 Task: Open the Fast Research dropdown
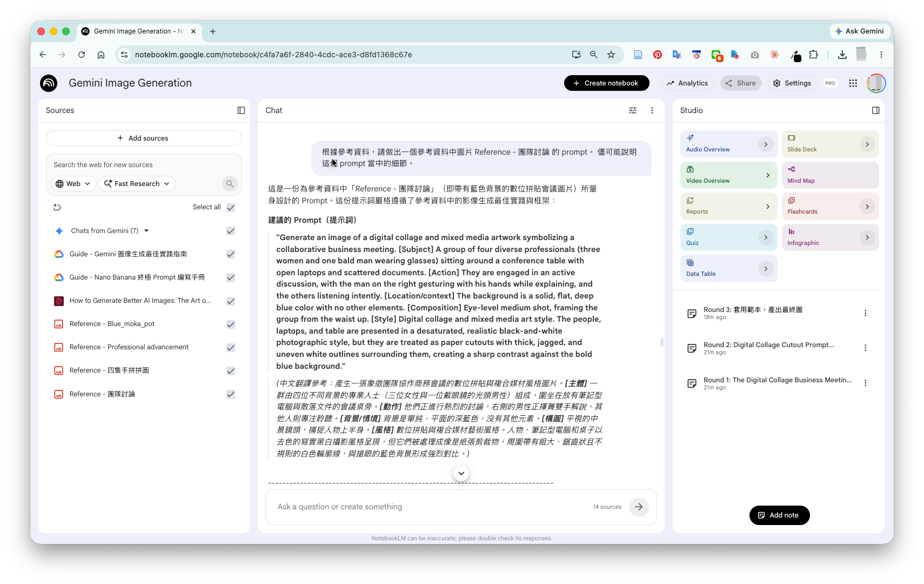click(137, 184)
